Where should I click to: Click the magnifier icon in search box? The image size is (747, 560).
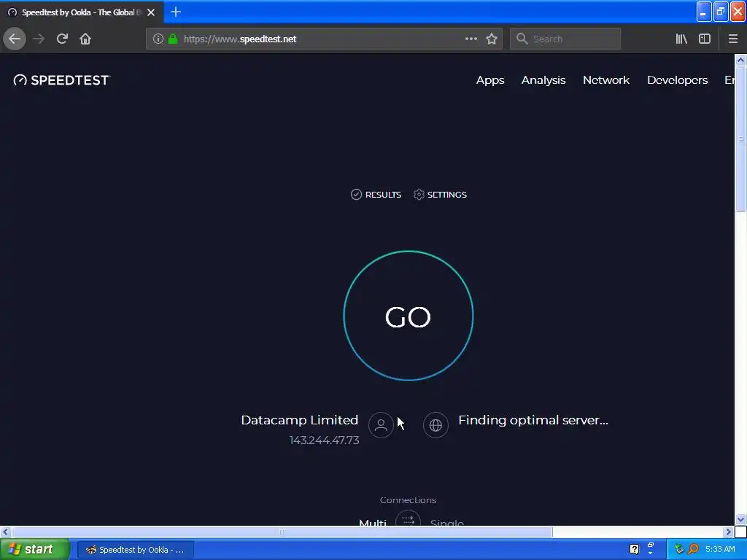pos(522,39)
